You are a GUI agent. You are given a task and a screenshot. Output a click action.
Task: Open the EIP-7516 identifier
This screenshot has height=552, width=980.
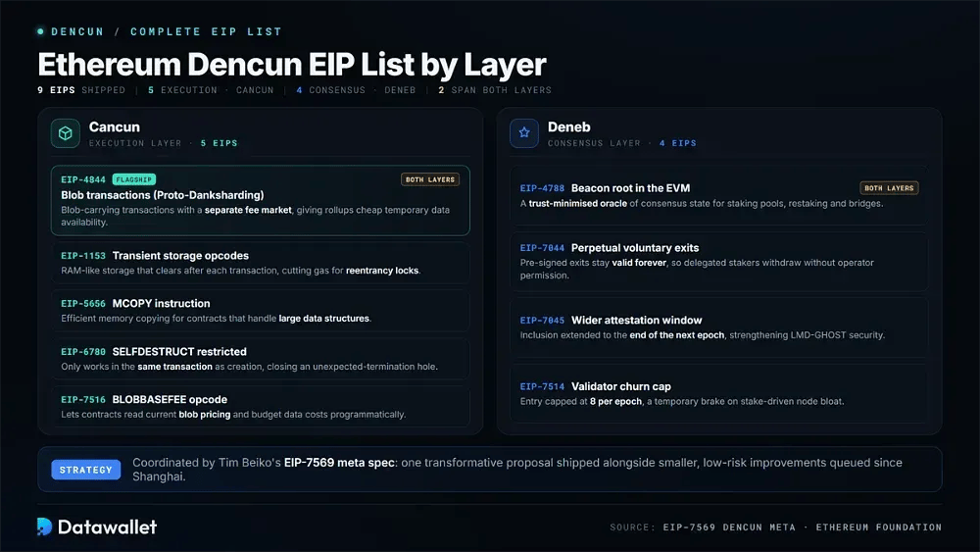83,399
